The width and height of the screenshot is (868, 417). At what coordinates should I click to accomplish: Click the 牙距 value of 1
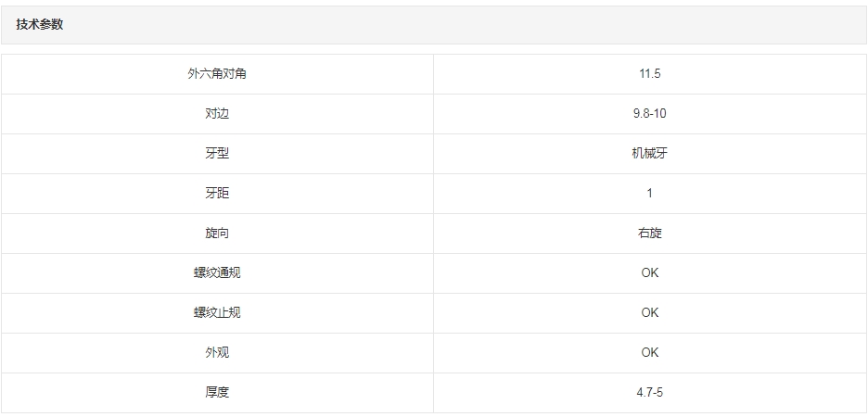[x=649, y=193]
